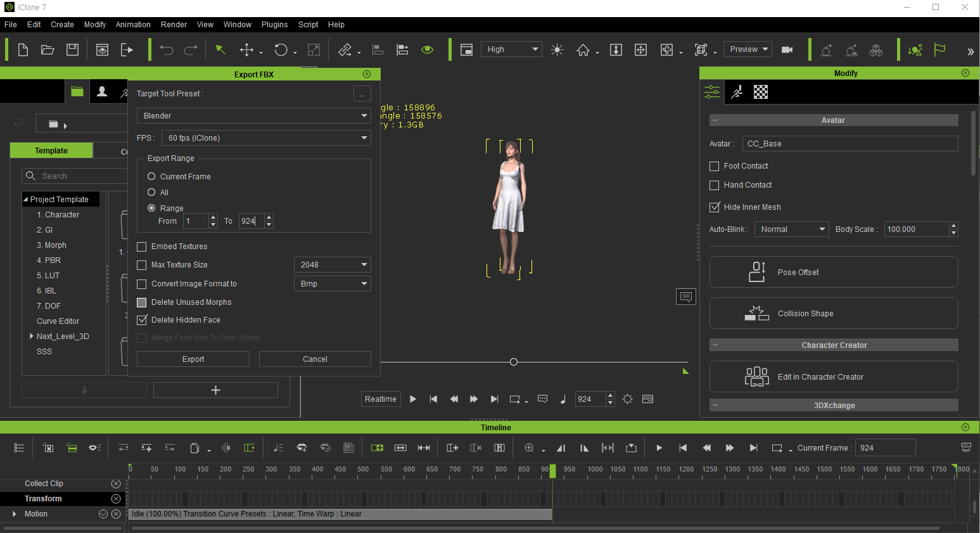Viewport: 980px width, 533px height.
Task: Open the FPS 60 fps dropdown
Action: click(266, 138)
